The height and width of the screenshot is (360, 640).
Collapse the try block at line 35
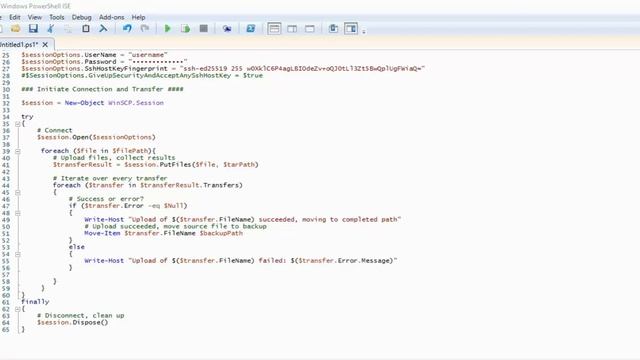click(18, 124)
